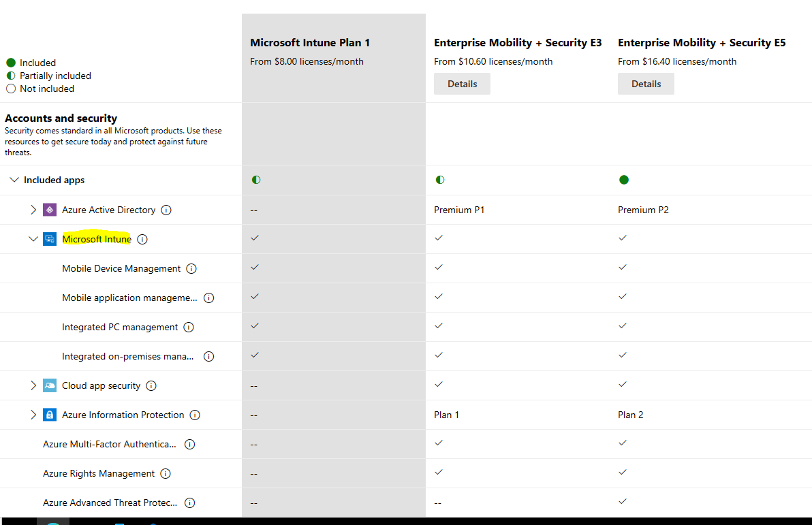The height and width of the screenshot is (525, 812).
Task: Click EMS E3 checkmark for Cloud app security
Action: 439,384
